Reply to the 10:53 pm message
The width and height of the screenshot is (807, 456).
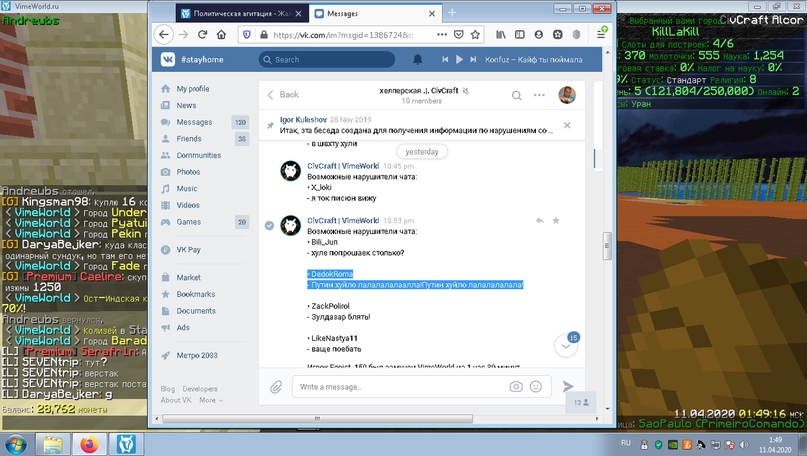(539, 220)
